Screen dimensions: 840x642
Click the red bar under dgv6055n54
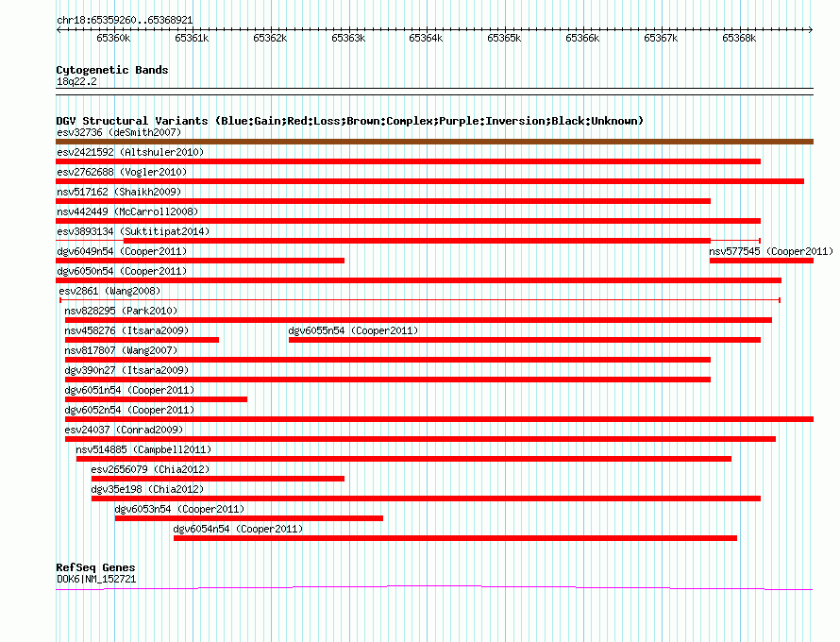coord(525,340)
